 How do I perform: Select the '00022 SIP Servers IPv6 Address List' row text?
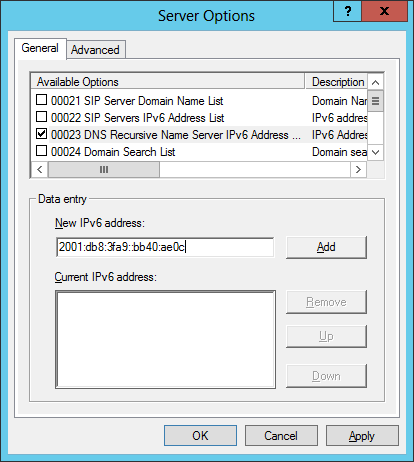pyautogui.click(x=138, y=118)
